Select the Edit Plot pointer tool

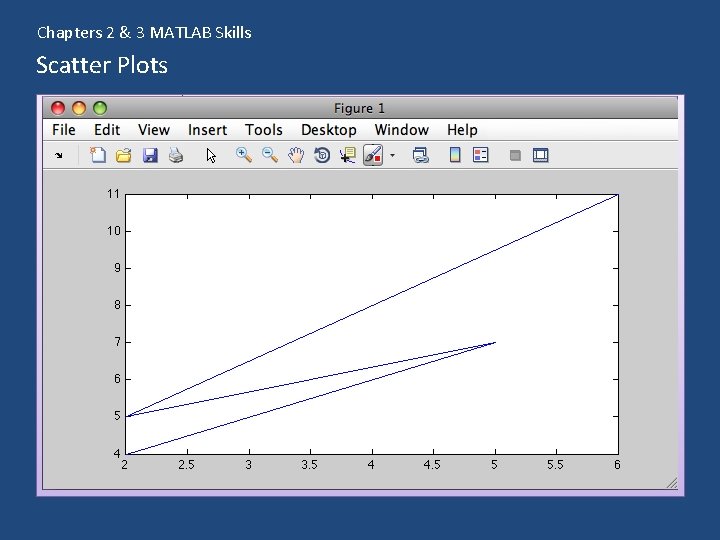point(211,156)
